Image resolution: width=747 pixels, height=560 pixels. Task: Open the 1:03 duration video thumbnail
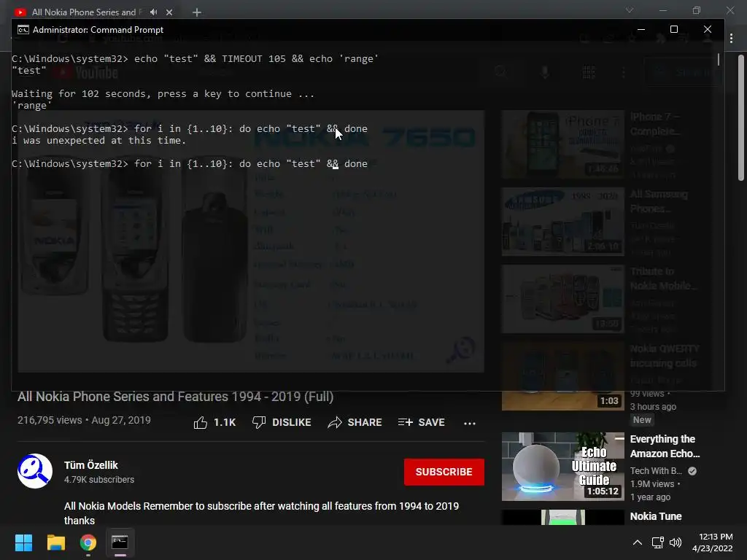click(x=562, y=376)
